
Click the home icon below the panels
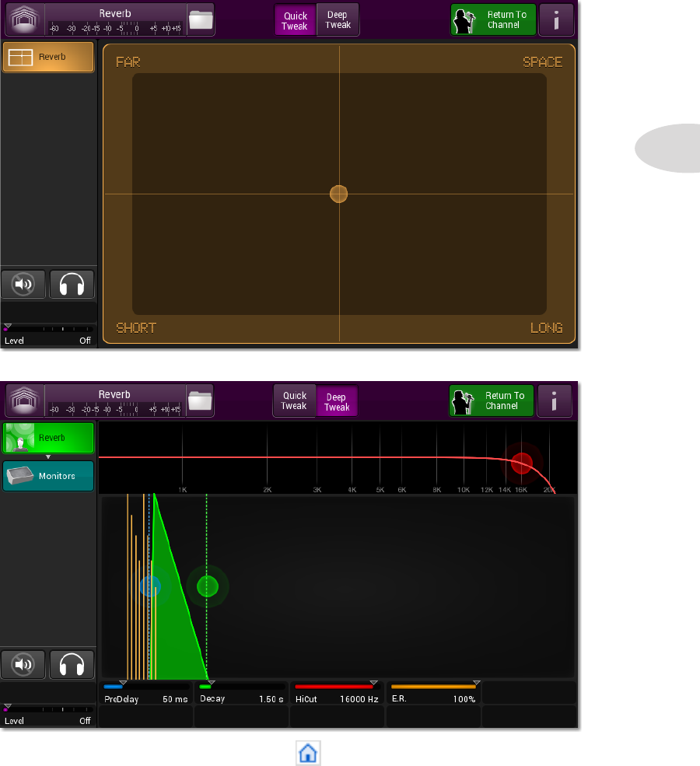click(308, 753)
